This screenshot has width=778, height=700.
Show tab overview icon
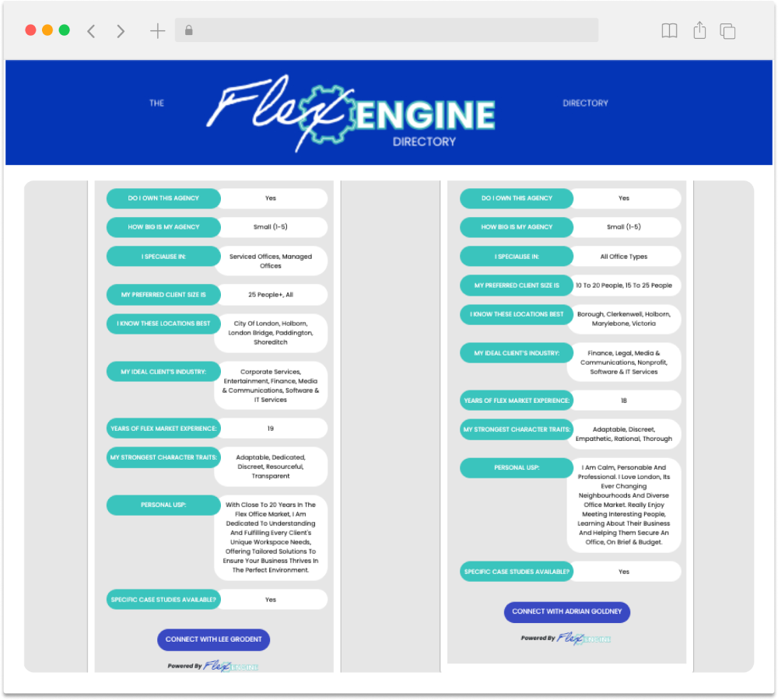727,31
